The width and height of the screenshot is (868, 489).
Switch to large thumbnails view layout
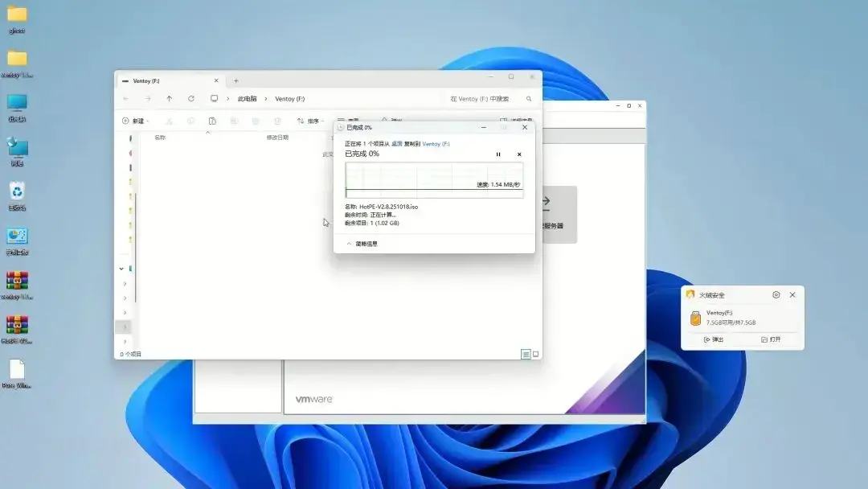pos(536,354)
